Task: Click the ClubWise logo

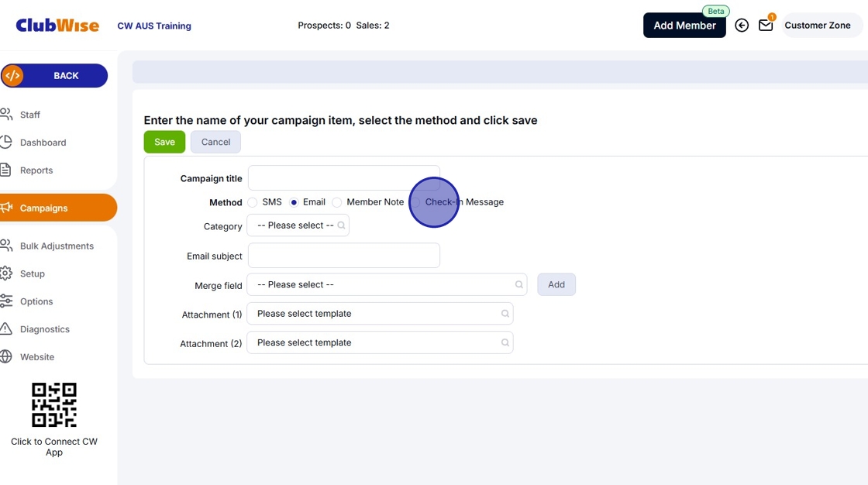Action: [x=57, y=26]
